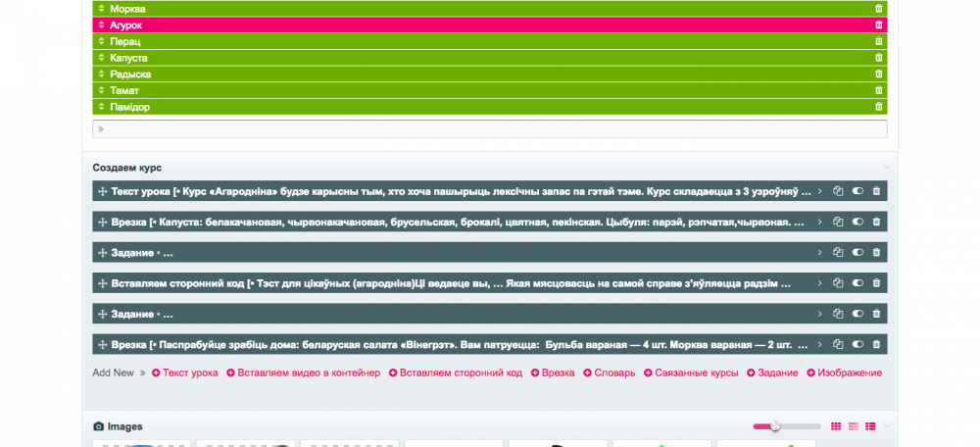Copy the first Врезка block starting with Капуста
This screenshot has height=447, width=980.
pyautogui.click(x=838, y=223)
